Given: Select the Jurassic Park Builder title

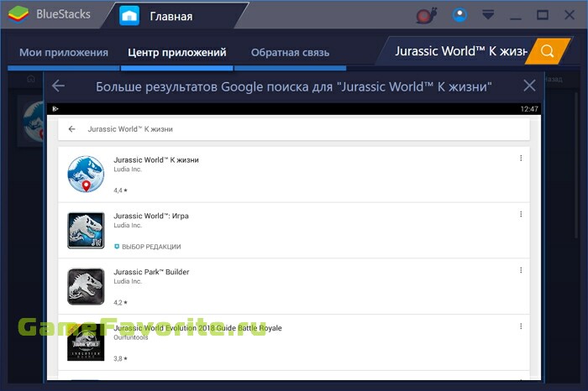Looking at the screenshot, I should pyautogui.click(x=151, y=272).
